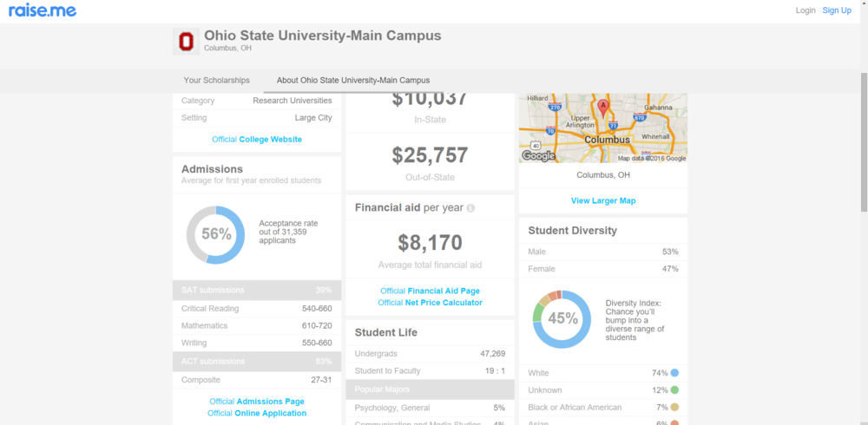Click the Category Research Universities row
Viewport: 868px width, 425px height.
257,101
